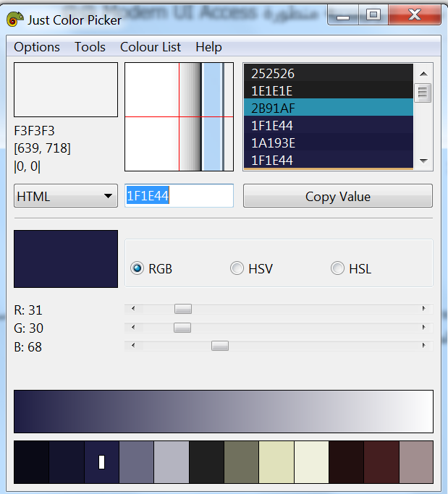Open the Colour List menu

[151, 47]
